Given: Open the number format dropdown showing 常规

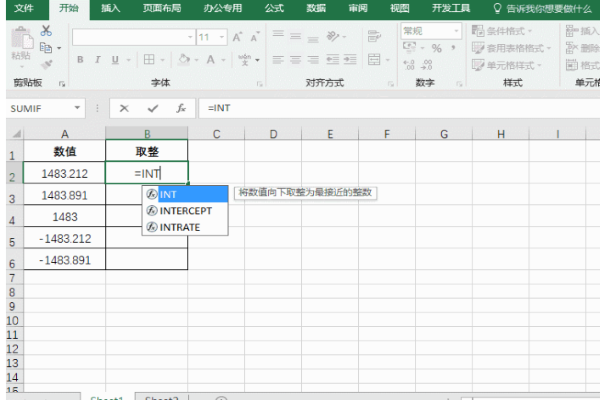Looking at the screenshot, I should [456, 31].
